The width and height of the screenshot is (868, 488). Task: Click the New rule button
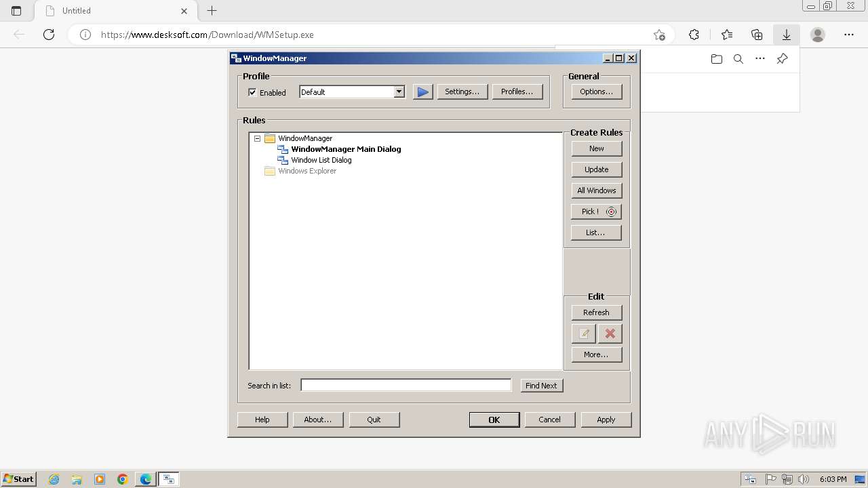pyautogui.click(x=597, y=148)
